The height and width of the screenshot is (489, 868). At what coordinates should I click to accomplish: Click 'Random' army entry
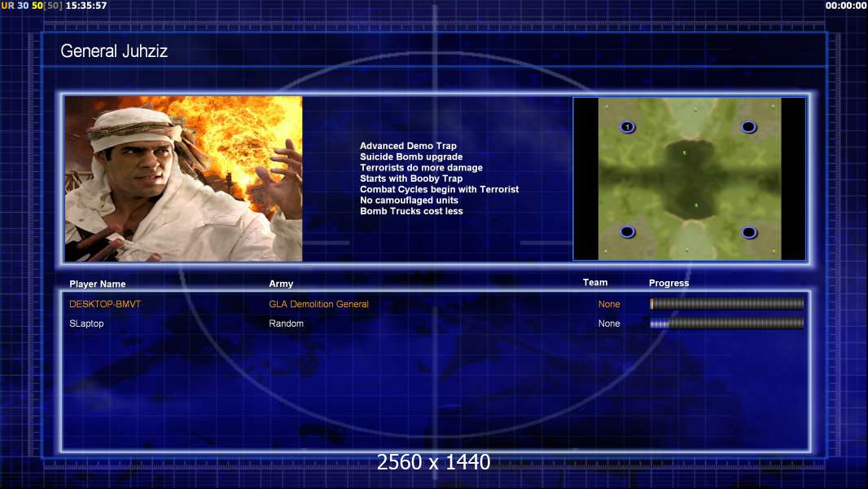(x=286, y=324)
